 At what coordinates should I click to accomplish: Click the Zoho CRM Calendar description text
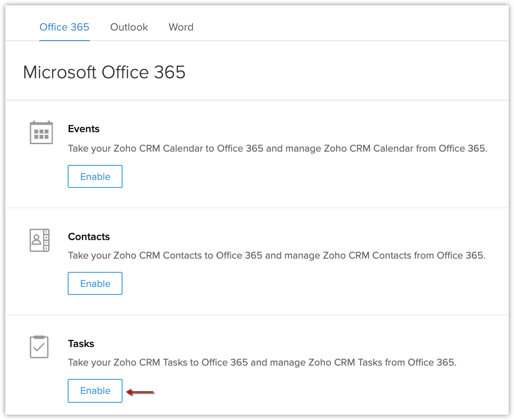pyautogui.click(x=277, y=149)
